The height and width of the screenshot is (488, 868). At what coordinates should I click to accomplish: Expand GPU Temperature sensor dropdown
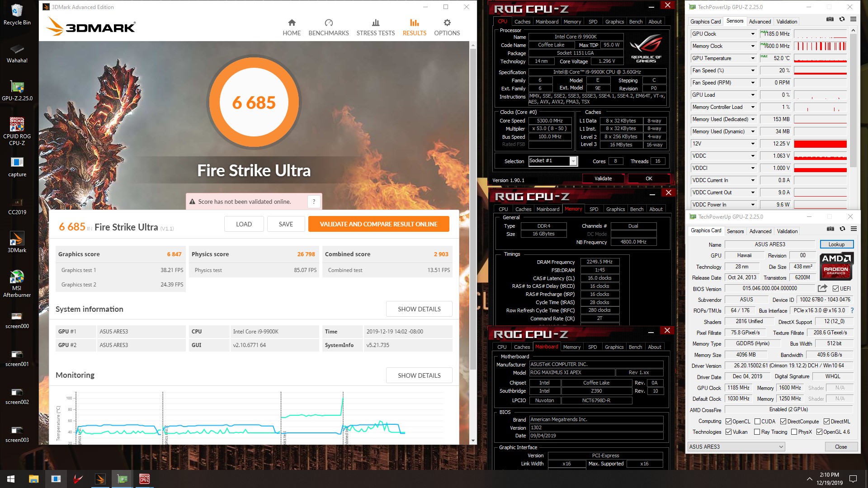[x=753, y=58]
